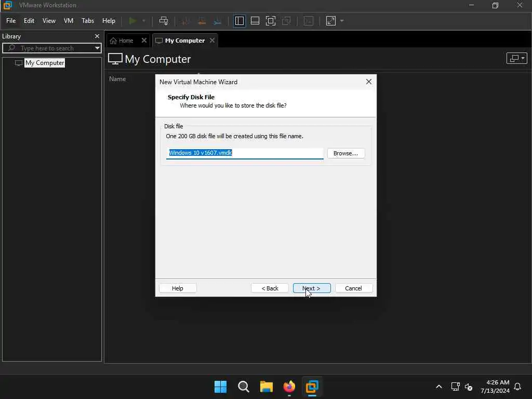Click the < Back button
This screenshot has width=532, height=399.
270,288
